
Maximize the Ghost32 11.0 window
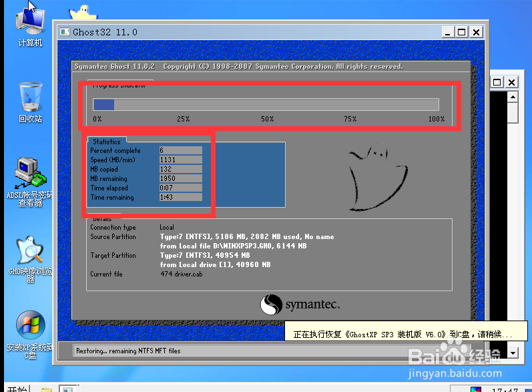point(461,32)
